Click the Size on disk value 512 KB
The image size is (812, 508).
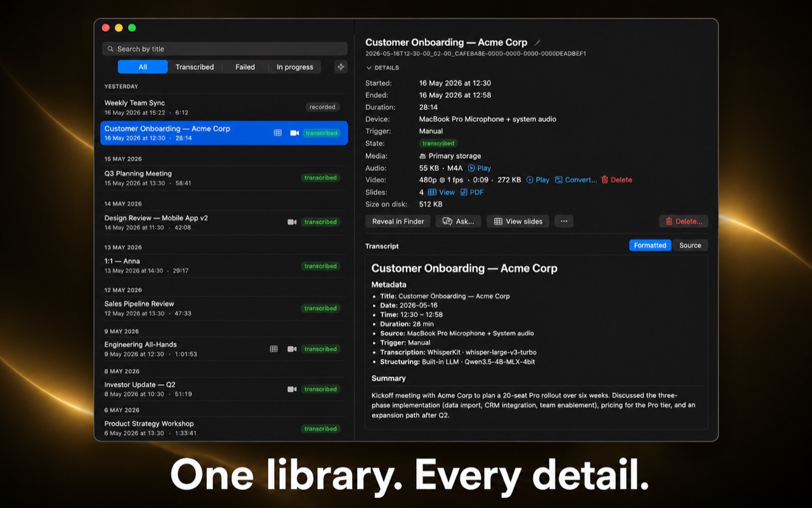(431, 204)
